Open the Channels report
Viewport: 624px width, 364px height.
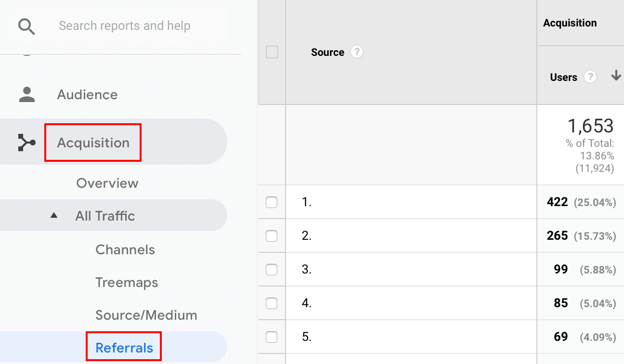tap(125, 249)
